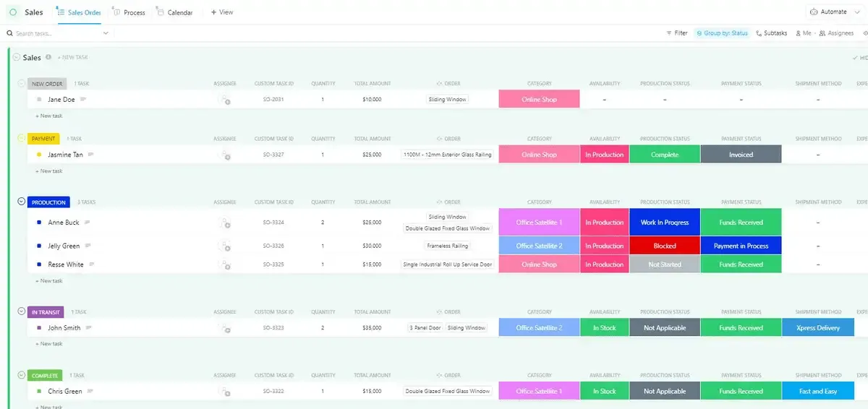868x409 pixels.
Task: Click the assignee icon for John Smith
Action: [x=225, y=328]
